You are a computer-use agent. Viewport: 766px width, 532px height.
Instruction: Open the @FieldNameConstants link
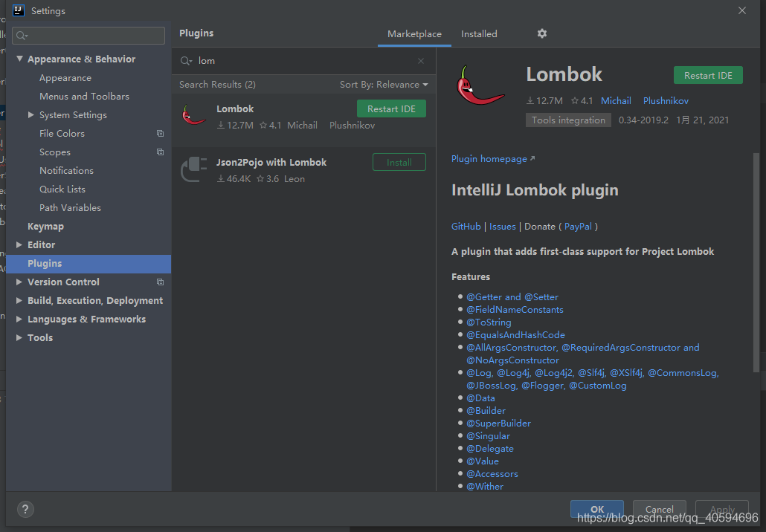(x=515, y=309)
